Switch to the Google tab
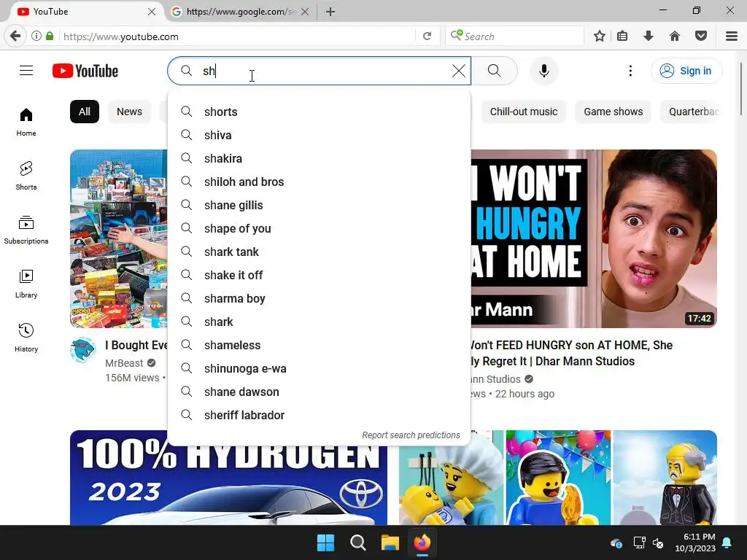Viewport: 747px width, 560px height. click(239, 12)
